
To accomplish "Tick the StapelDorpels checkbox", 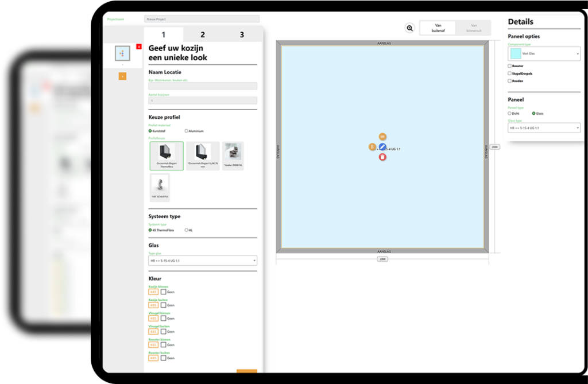I will coord(510,73).
